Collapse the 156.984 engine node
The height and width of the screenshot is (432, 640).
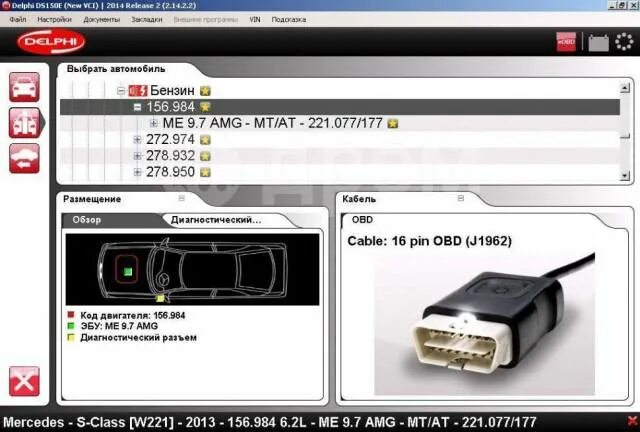coord(138,107)
